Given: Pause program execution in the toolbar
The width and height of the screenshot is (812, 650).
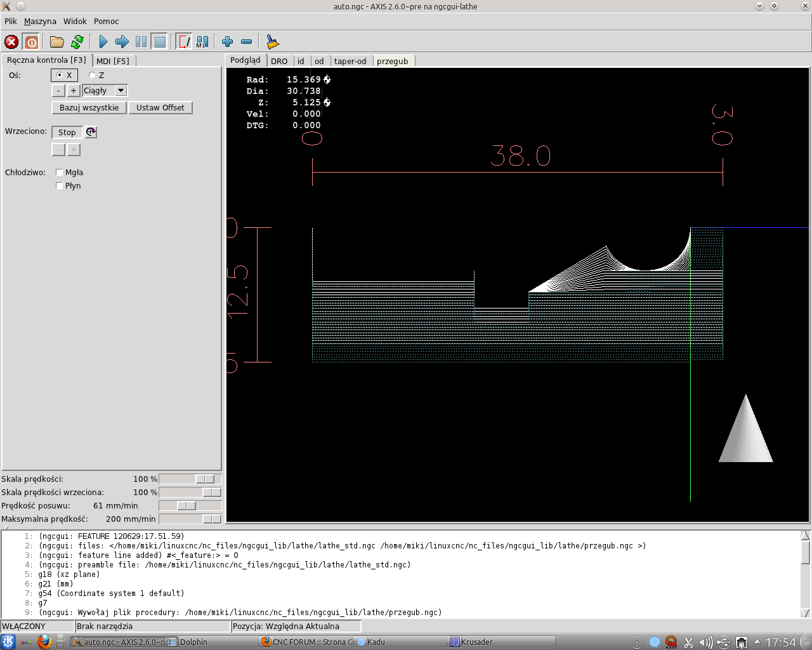Looking at the screenshot, I should [x=141, y=42].
